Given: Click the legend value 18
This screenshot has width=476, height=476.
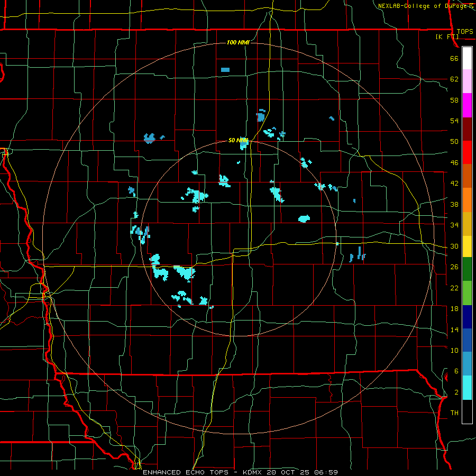Looking at the screenshot, I should click(454, 309).
